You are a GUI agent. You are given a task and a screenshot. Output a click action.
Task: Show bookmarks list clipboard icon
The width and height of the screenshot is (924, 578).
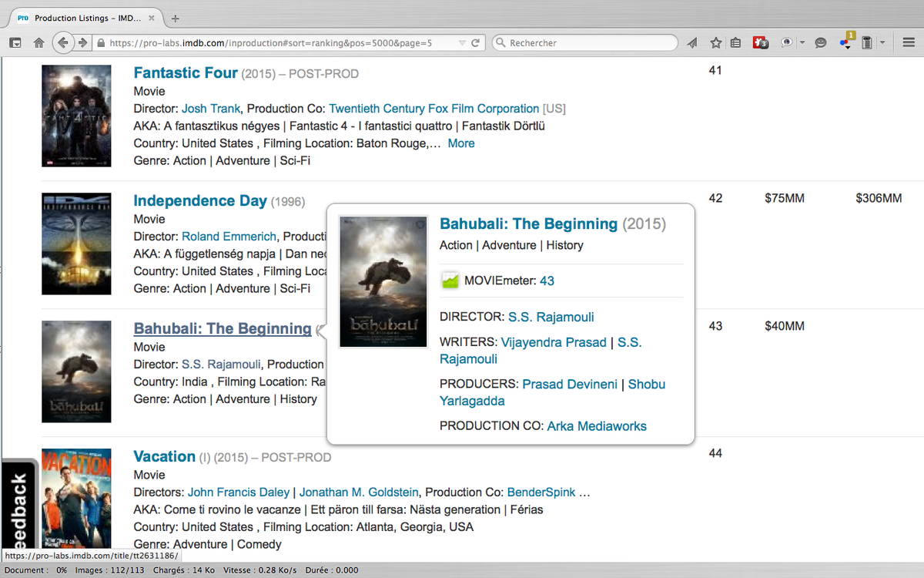tap(736, 43)
